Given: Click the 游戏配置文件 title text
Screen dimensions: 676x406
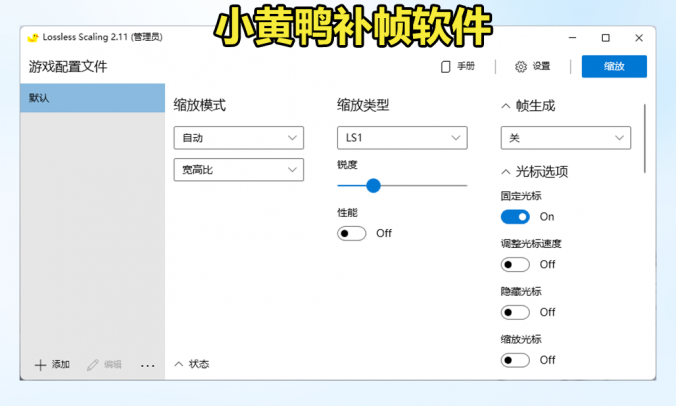Looking at the screenshot, I should click(68, 66).
